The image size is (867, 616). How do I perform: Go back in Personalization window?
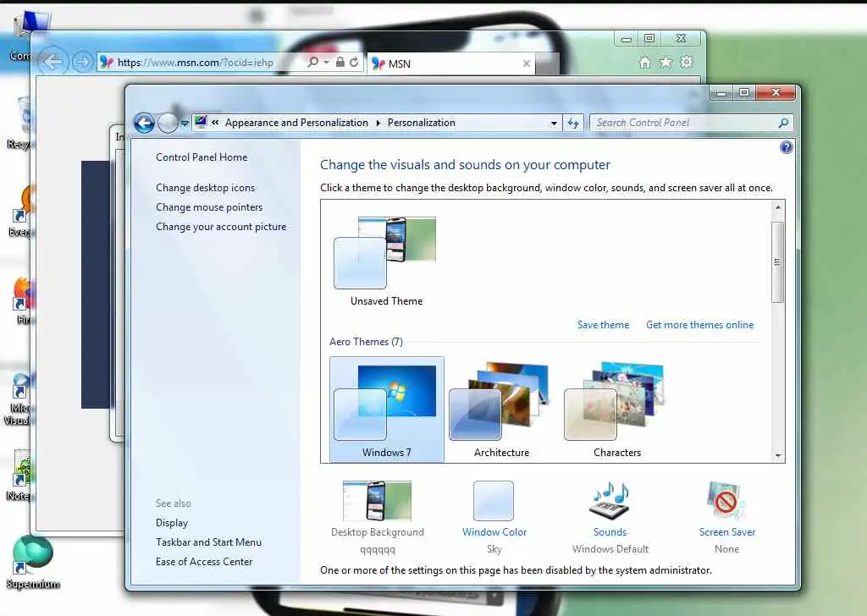144,123
